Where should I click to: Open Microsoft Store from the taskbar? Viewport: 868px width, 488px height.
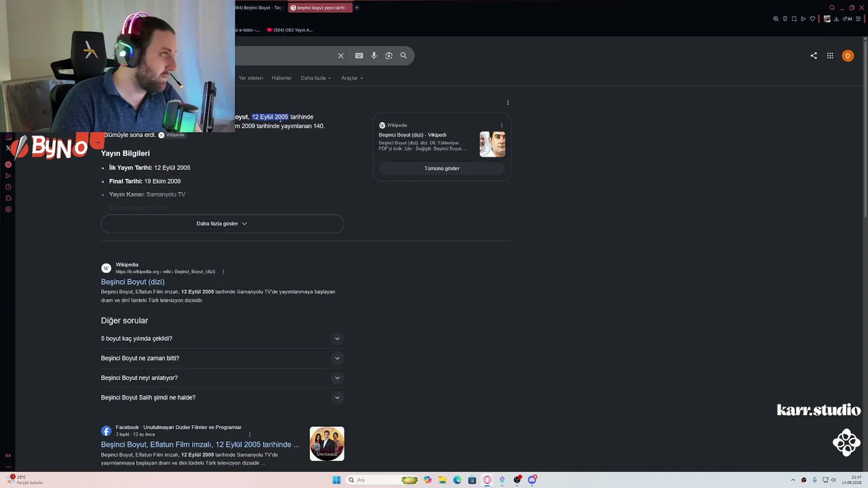pos(472,480)
